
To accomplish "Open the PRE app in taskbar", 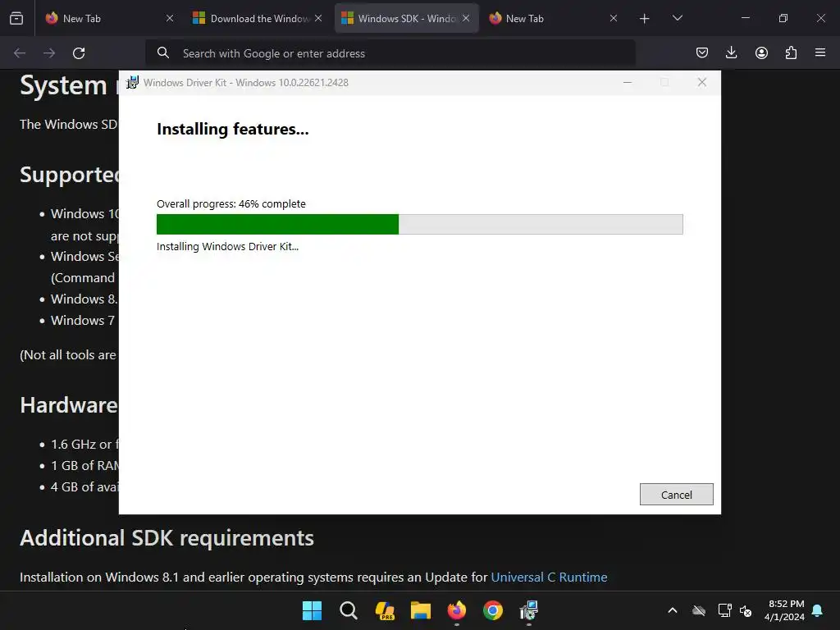I will [385, 610].
